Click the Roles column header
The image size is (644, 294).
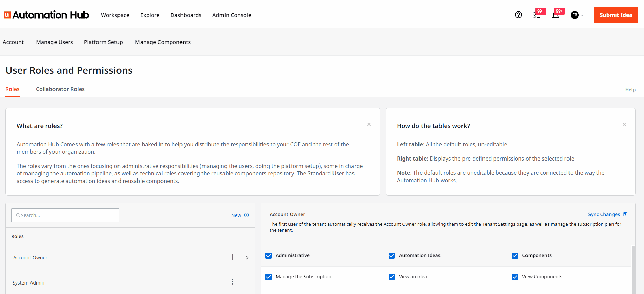click(x=17, y=236)
